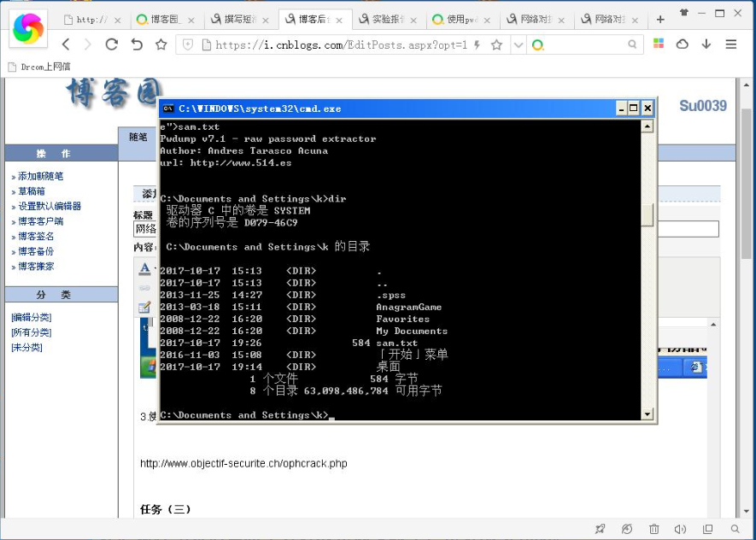Click the cmd window title icon

(x=167, y=109)
